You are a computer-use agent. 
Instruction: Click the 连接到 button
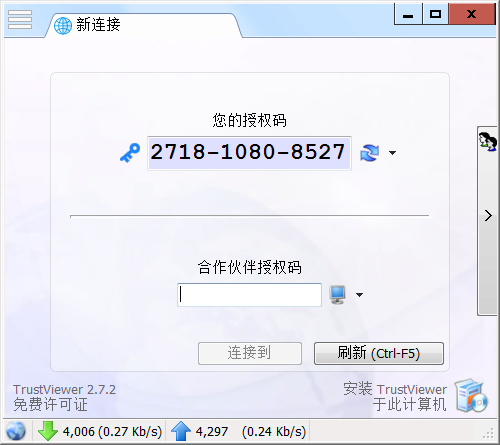(x=250, y=353)
